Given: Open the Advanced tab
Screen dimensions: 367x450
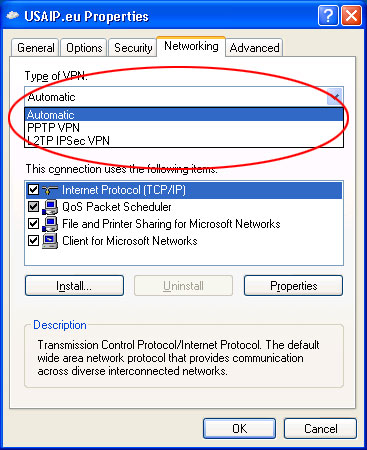Looking at the screenshot, I should point(254,48).
